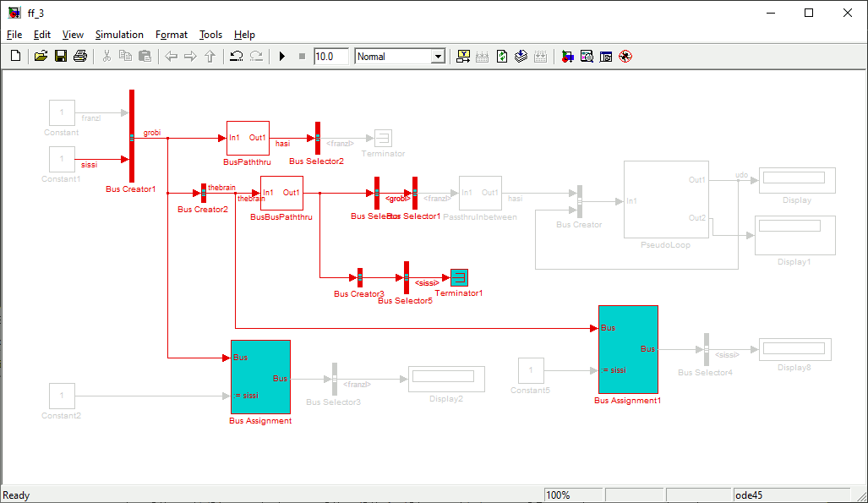Launch the debugger with the red bug icon

coord(625,56)
